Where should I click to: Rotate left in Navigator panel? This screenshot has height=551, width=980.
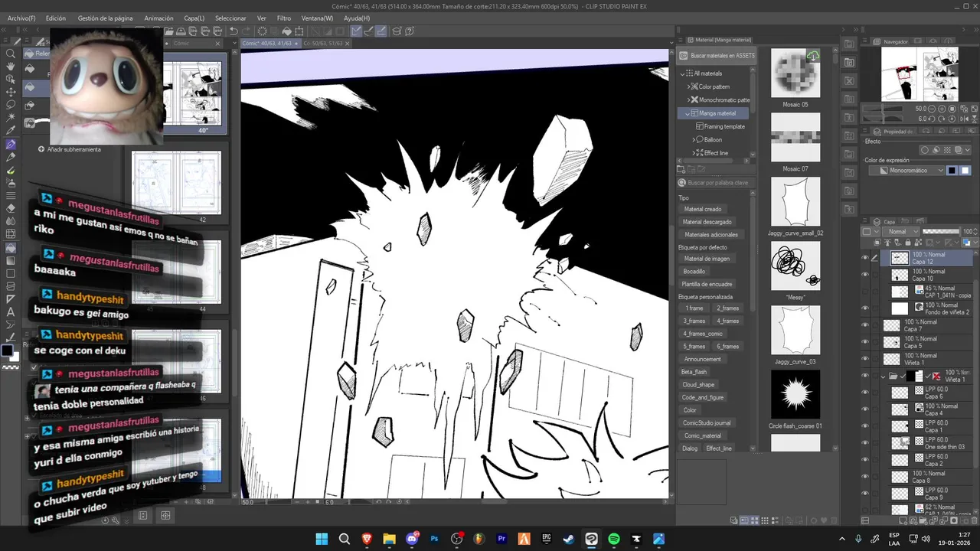(932, 119)
